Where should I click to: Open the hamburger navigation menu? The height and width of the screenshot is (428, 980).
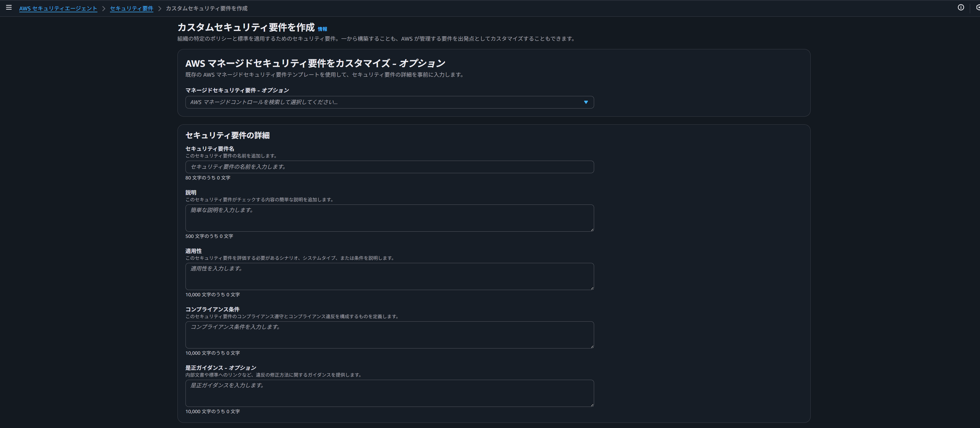point(9,8)
